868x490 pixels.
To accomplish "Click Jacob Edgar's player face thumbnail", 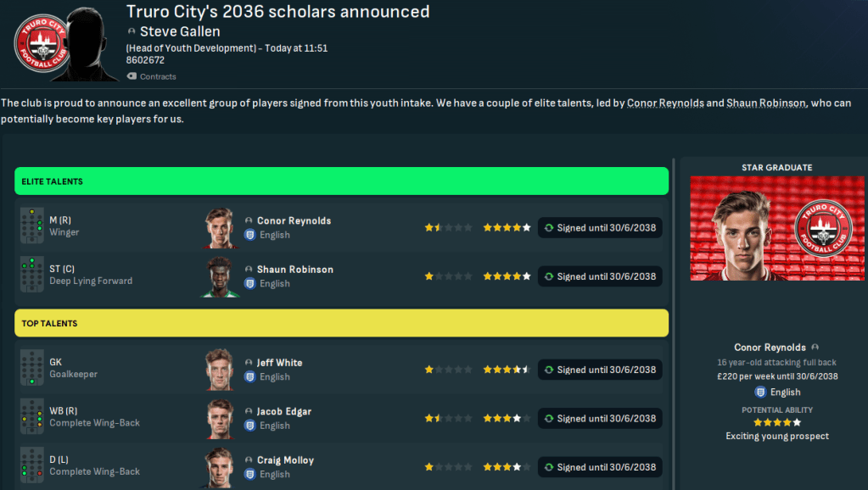I will pos(219,418).
